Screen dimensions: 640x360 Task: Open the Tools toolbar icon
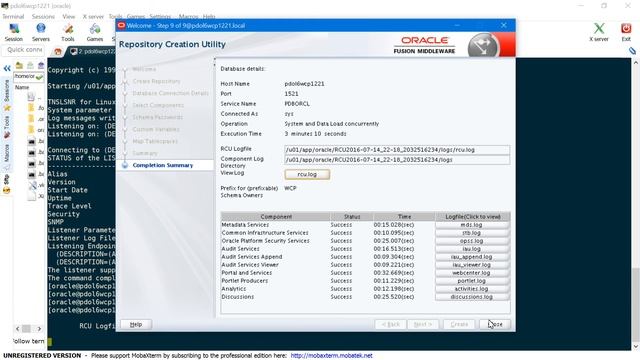click(68, 32)
